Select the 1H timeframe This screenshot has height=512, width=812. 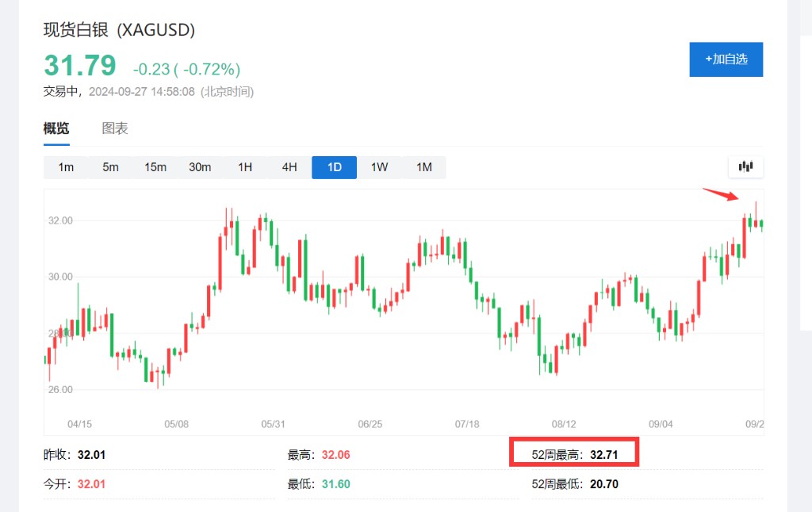[x=244, y=167]
